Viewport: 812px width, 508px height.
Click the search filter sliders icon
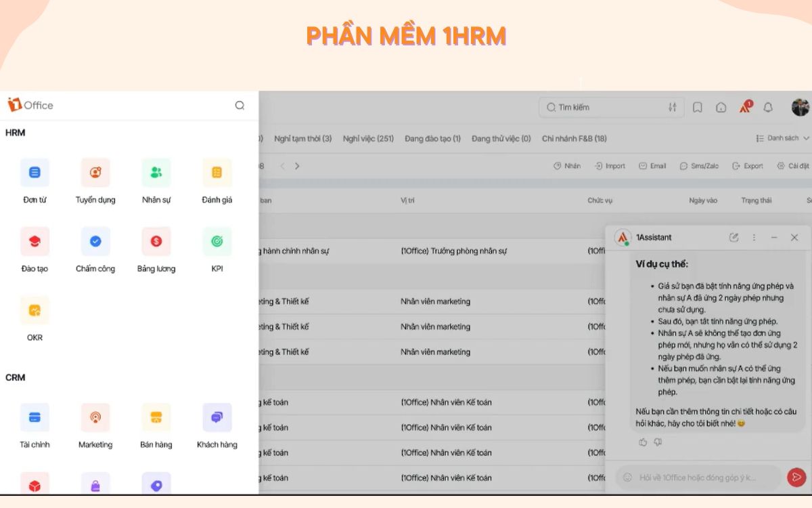tap(672, 107)
